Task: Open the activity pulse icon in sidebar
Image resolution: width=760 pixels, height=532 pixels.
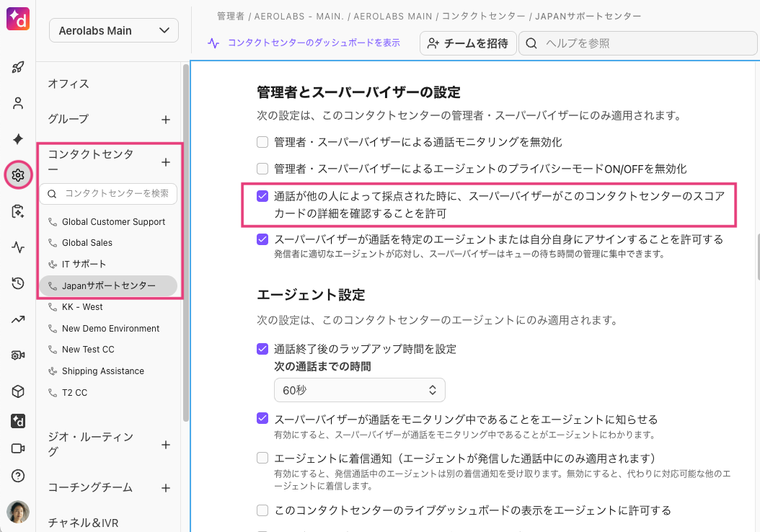Action: click(18, 247)
